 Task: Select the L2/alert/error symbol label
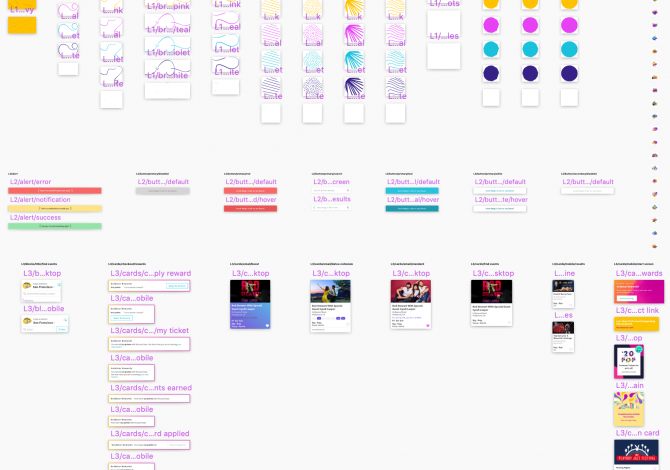[30, 182]
